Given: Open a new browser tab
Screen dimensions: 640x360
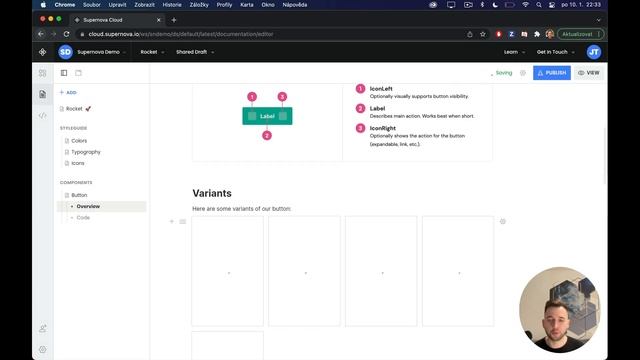Looking at the screenshot, I should (x=174, y=20).
